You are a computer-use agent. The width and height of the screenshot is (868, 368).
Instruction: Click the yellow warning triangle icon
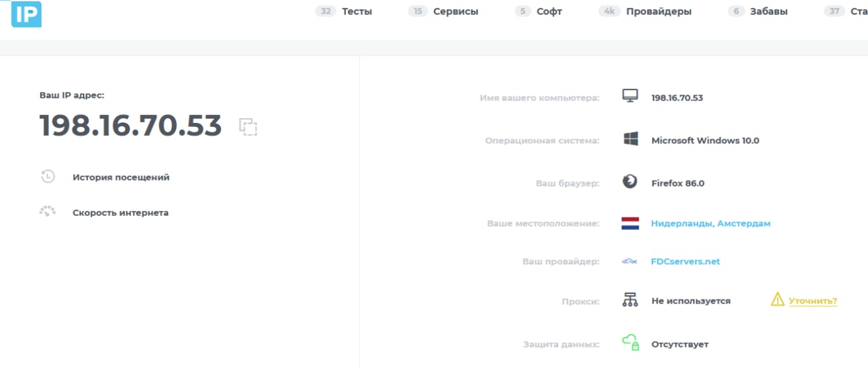(778, 299)
